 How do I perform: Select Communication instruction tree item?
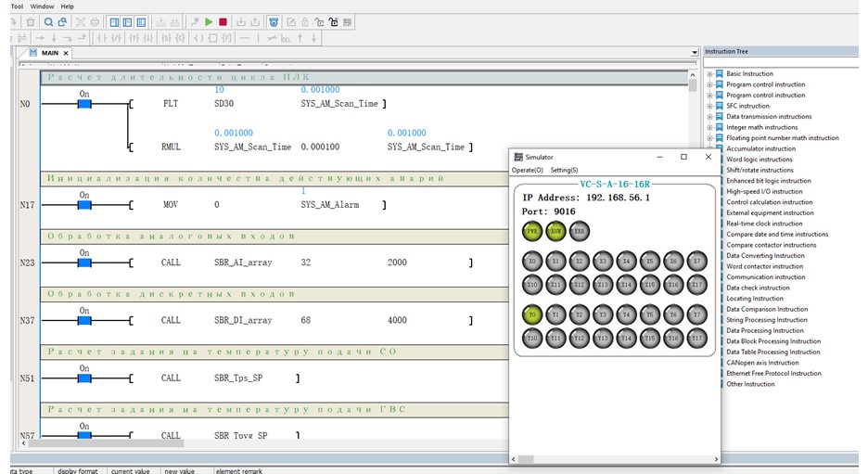click(x=766, y=276)
